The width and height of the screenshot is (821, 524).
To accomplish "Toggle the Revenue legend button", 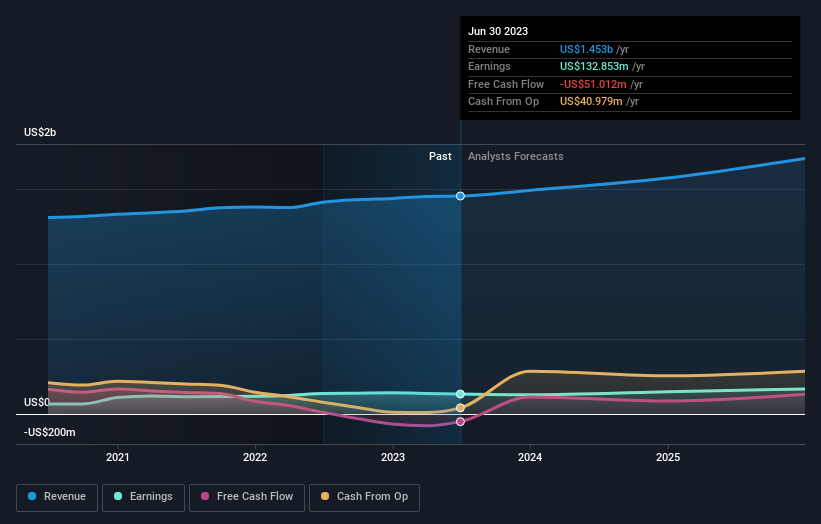I will 57,497.
